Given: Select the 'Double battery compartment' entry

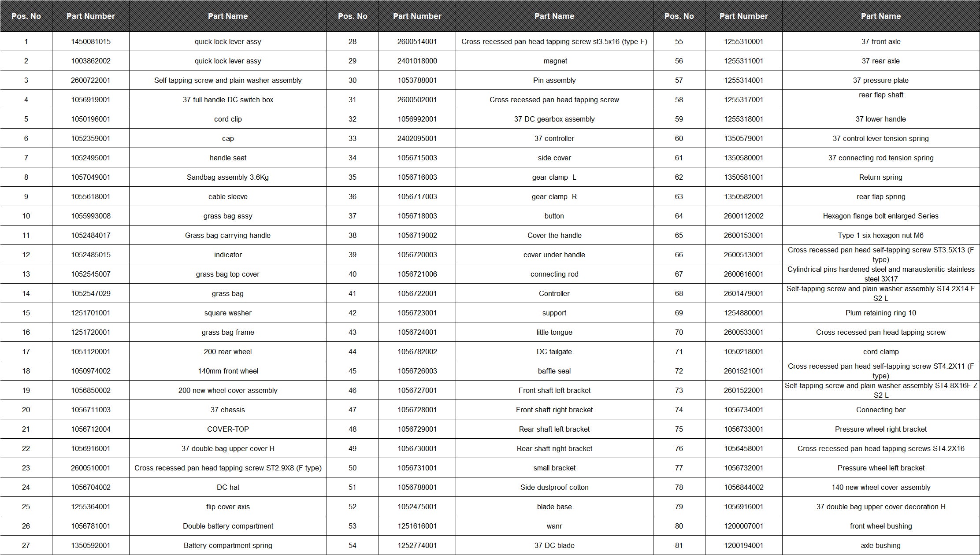Looking at the screenshot, I should (x=228, y=526).
